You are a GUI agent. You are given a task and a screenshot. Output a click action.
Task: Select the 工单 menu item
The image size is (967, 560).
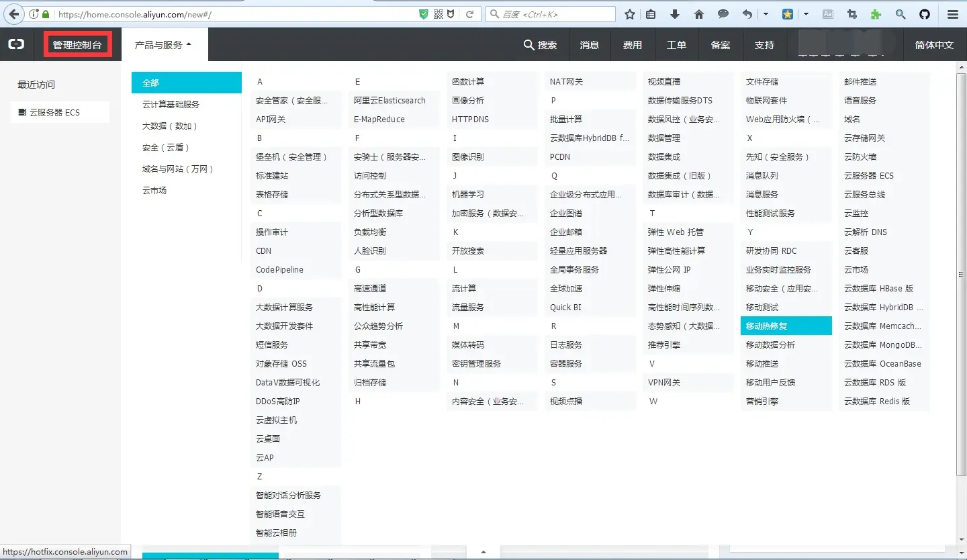coord(677,45)
